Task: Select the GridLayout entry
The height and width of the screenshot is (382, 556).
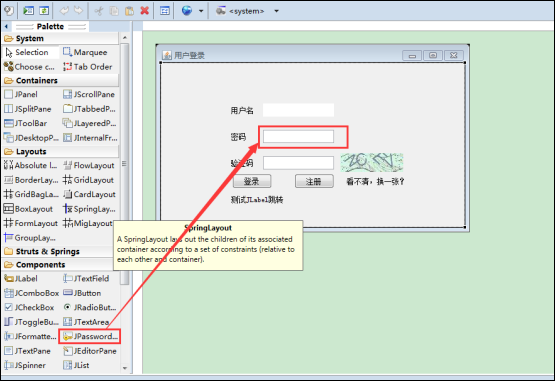Action: (x=89, y=180)
